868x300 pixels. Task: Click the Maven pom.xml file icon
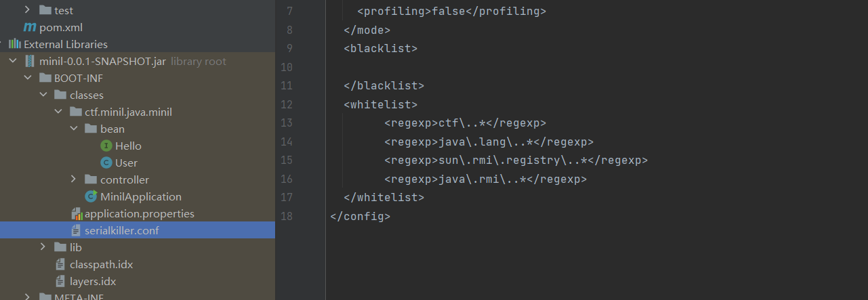(30, 28)
